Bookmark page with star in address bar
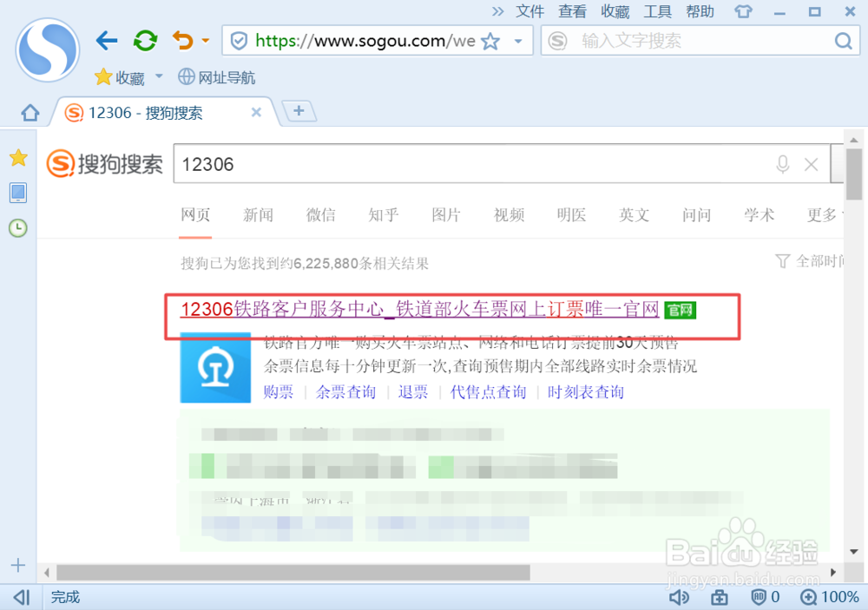 coord(490,41)
